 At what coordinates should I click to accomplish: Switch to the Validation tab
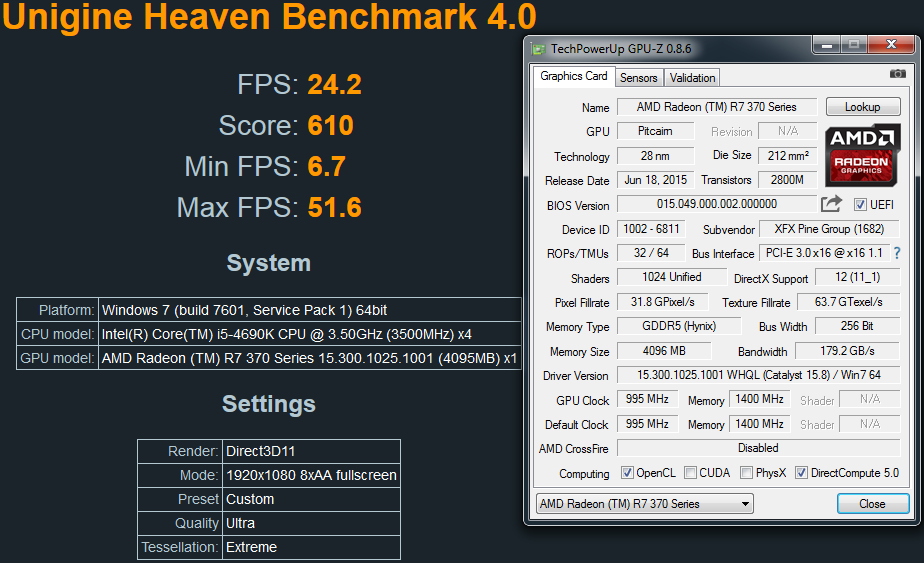(692, 78)
